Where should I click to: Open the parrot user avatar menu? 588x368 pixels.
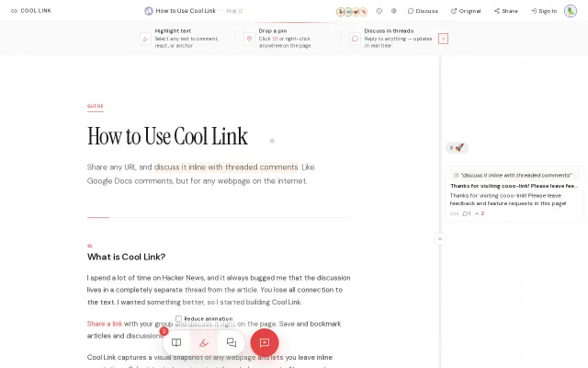pyautogui.click(x=571, y=11)
